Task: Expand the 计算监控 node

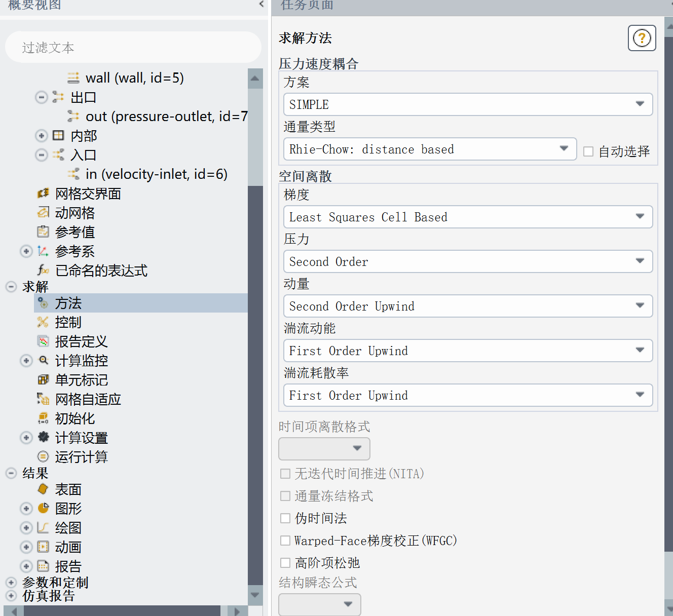Action: [26, 361]
